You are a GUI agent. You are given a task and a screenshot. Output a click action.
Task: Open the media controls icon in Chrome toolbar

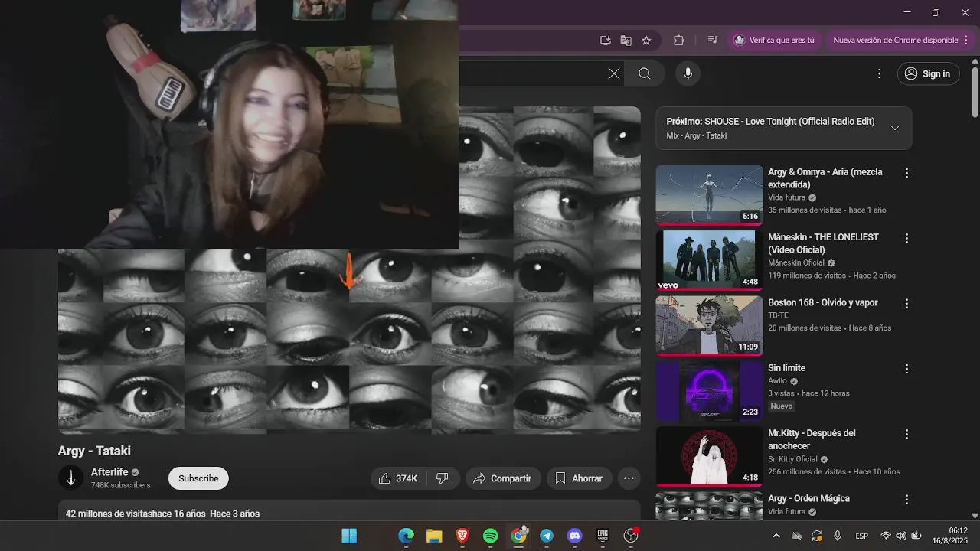(x=713, y=41)
